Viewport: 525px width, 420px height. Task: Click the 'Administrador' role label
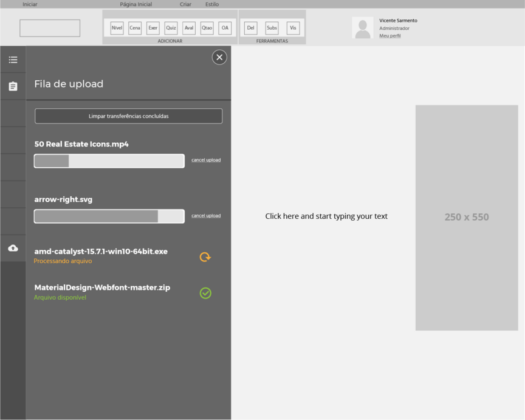394,29
